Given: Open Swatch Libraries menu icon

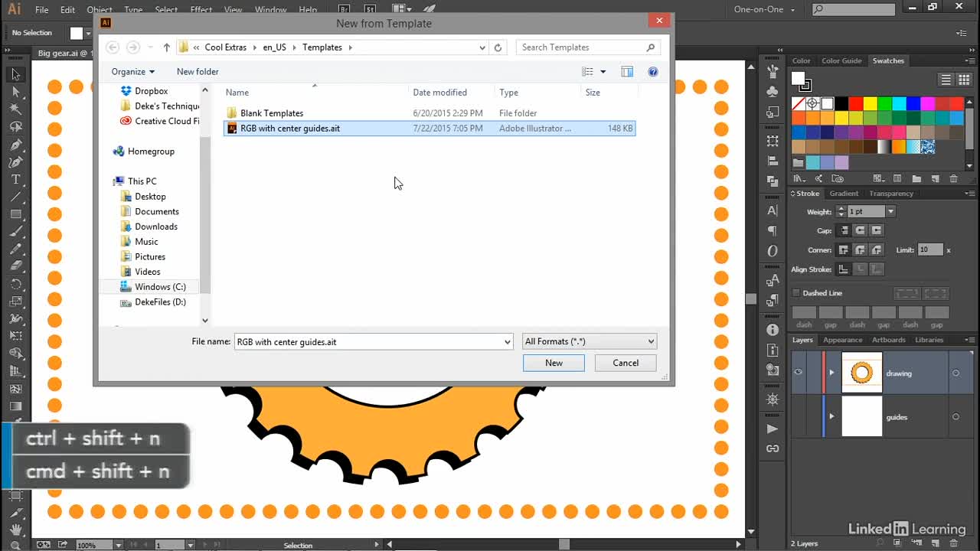Looking at the screenshot, I should pos(799,178).
